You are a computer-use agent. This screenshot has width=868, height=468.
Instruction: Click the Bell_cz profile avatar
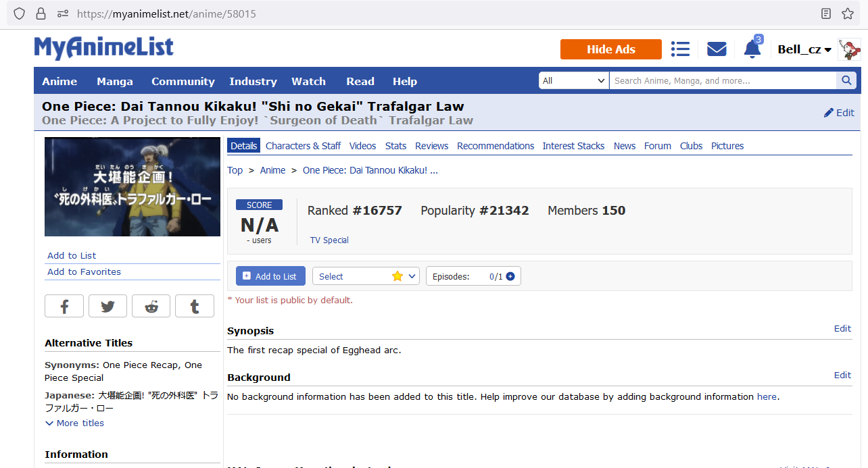click(x=849, y=49)
